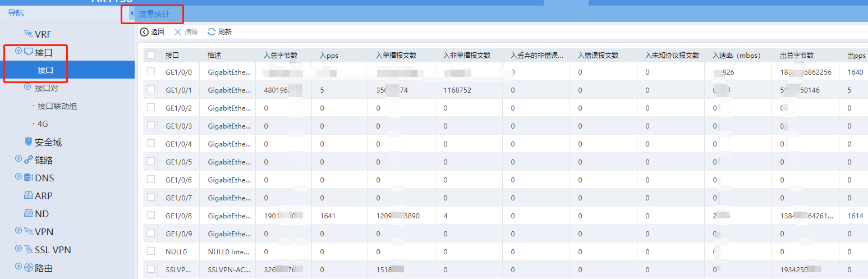The width and height of the screenshot is (868, 279).
Task: Click the routing icon beside 路由
Action: pyautogui.click(x=29, y=268)
